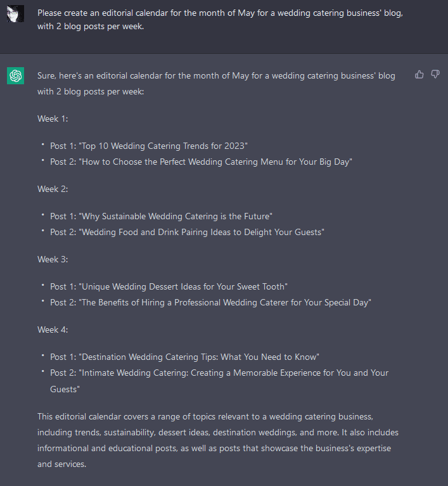The width and height of the screenshot is (448, 486).
Task: Click "Destination Wedding Catering Tips" post line
Action: 185,357
